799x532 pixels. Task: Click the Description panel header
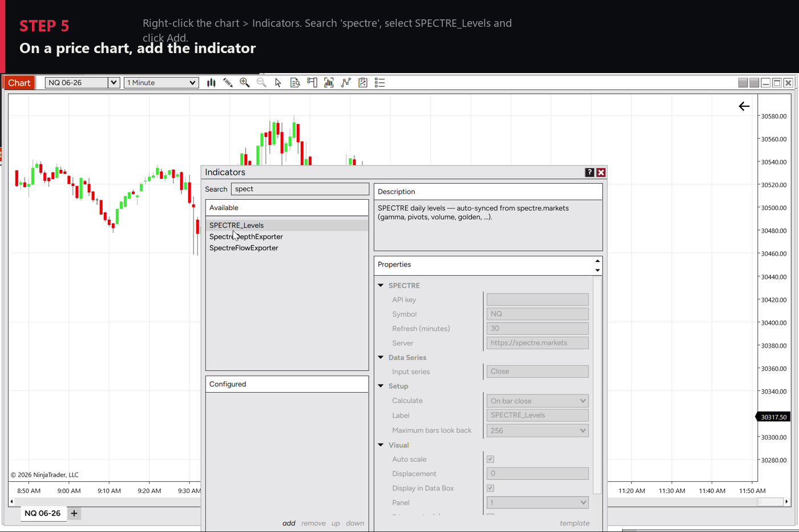(488, 192)
